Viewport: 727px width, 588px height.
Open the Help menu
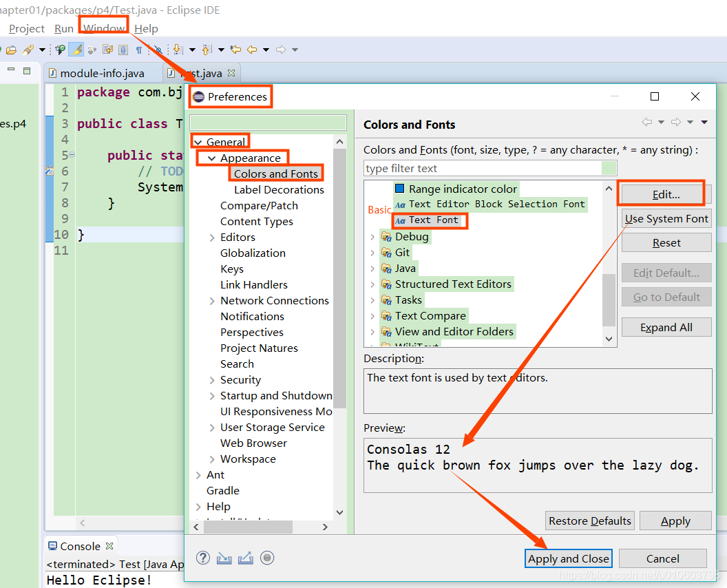(146, 28)
